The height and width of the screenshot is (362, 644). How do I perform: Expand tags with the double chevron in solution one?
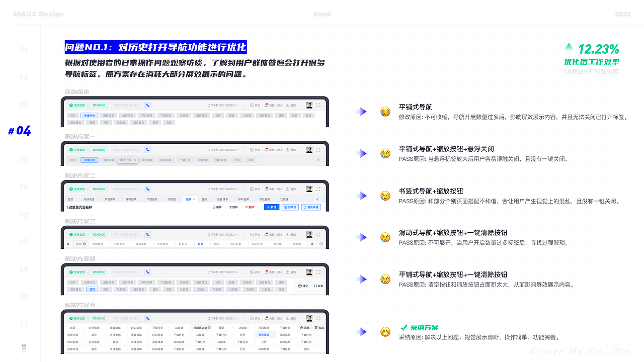[318, 160]
